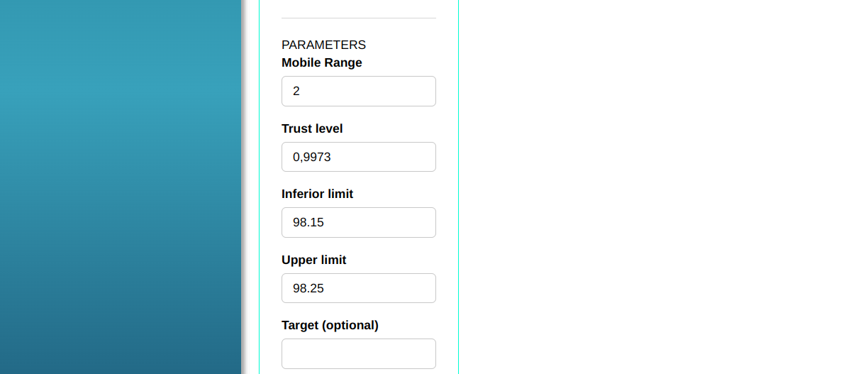
Task: Click the Mobile Range label
Action: coord(321,62)
